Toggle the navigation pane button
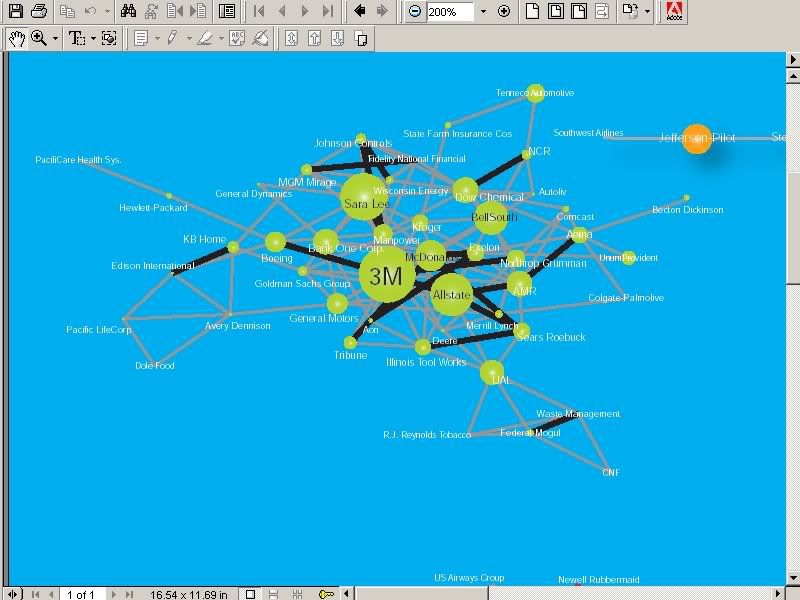Image resolution: width=800 pixels, height=600 pixels. pos(227,12)
